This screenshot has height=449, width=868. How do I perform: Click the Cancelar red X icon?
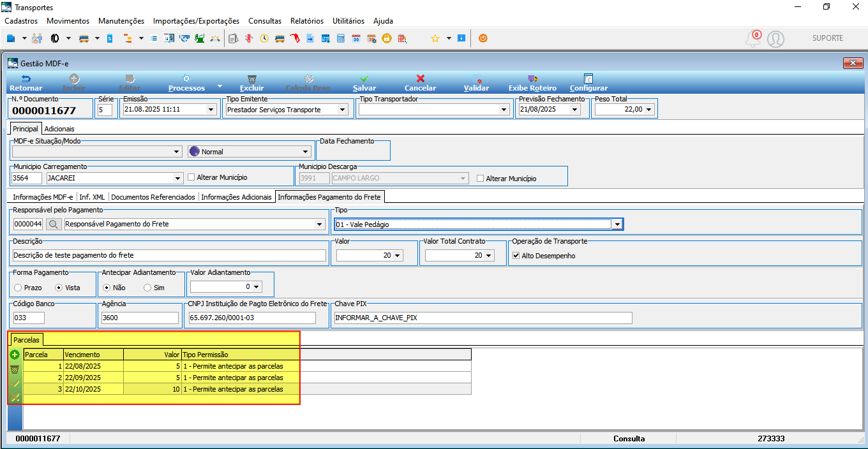coord(421,78)
